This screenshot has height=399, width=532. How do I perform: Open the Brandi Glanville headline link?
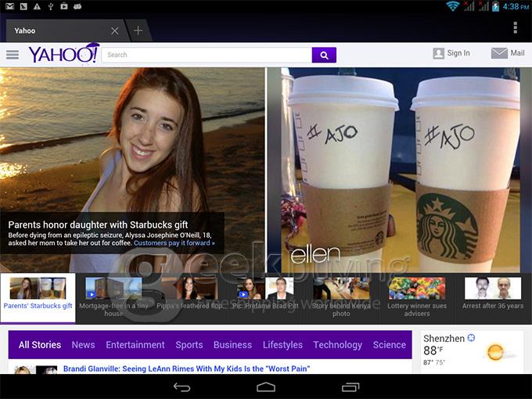186,368
